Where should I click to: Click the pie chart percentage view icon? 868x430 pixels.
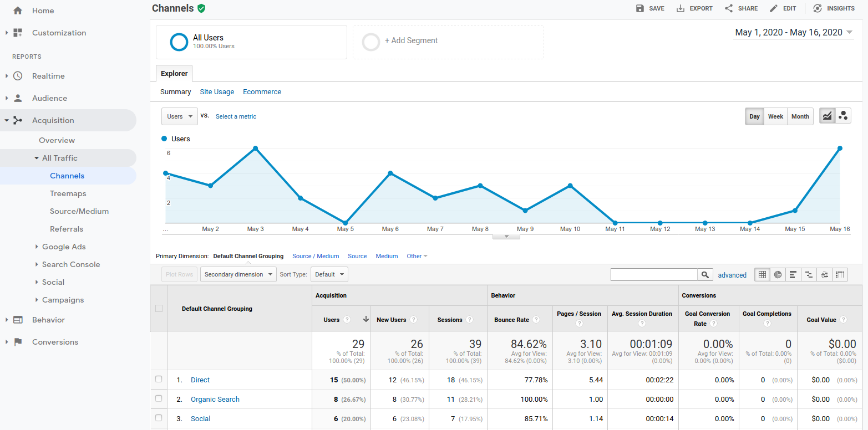click(x=778, y=274)
